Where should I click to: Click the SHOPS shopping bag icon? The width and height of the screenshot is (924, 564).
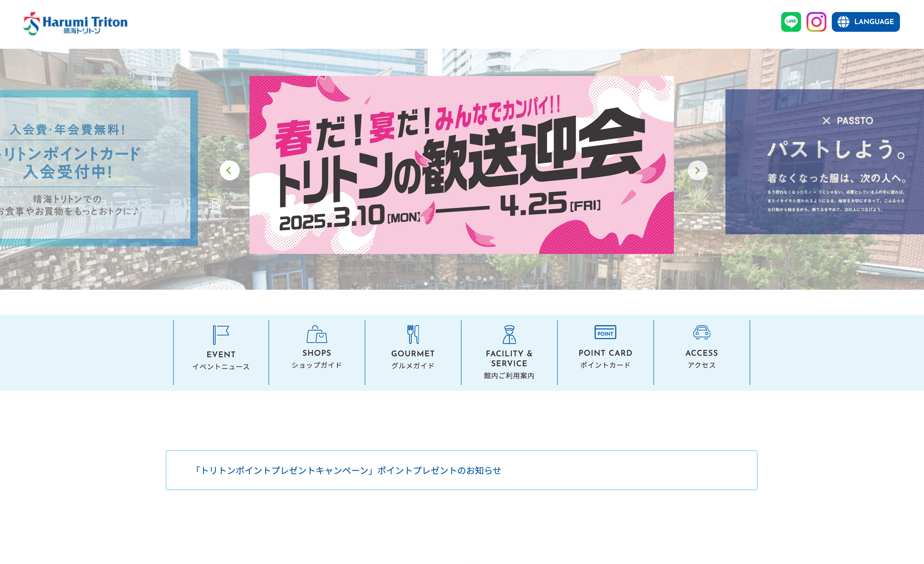tap(317, 334)
